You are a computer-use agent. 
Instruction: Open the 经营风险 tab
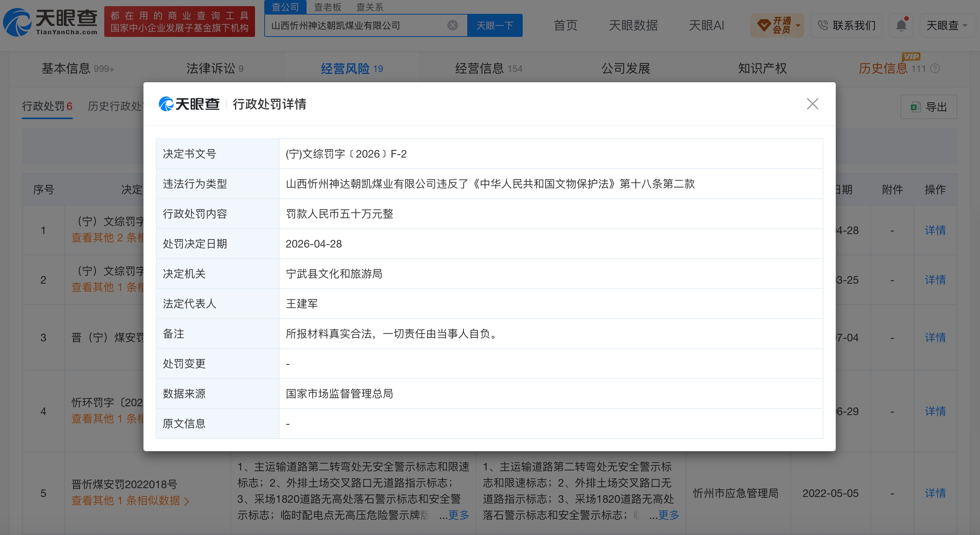click(x=352, y=68)
